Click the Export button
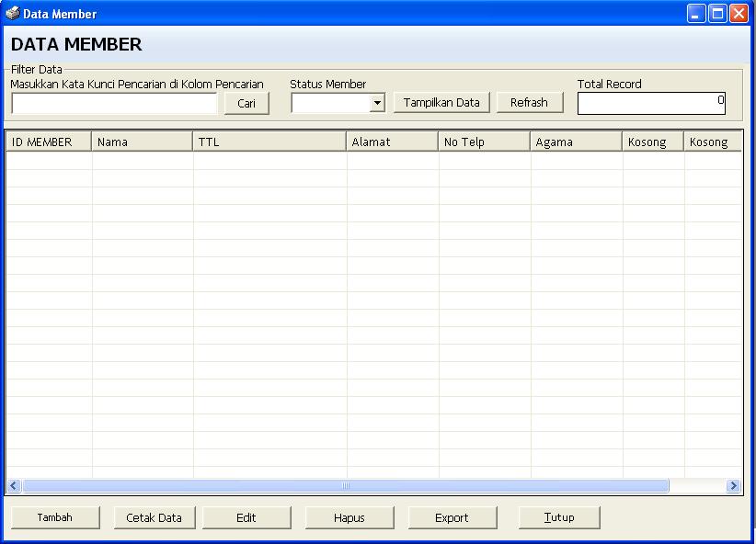This screenshot has height=544, width=756. pos(452,517)
